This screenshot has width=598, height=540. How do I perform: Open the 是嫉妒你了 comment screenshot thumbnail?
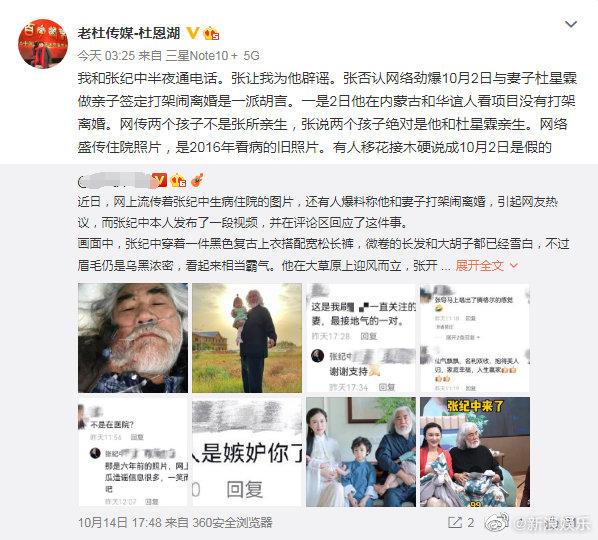pos(247,452)
